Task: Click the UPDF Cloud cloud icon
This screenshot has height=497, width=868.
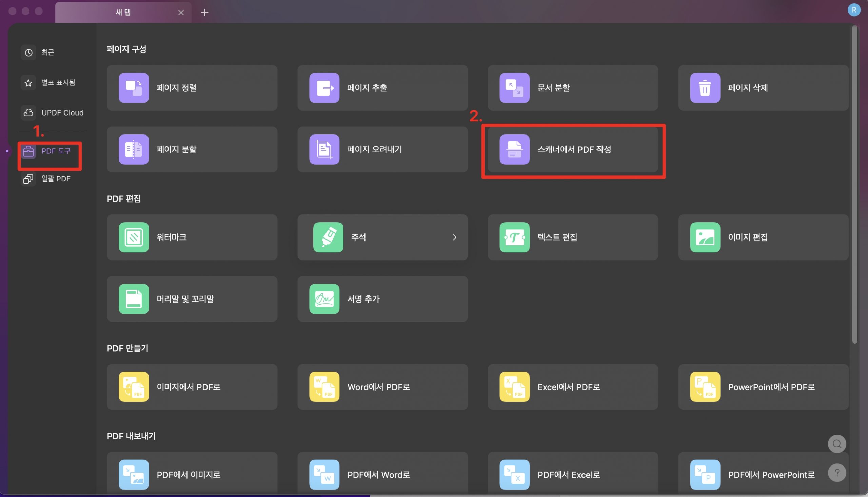Action: (x=28, y=112)
